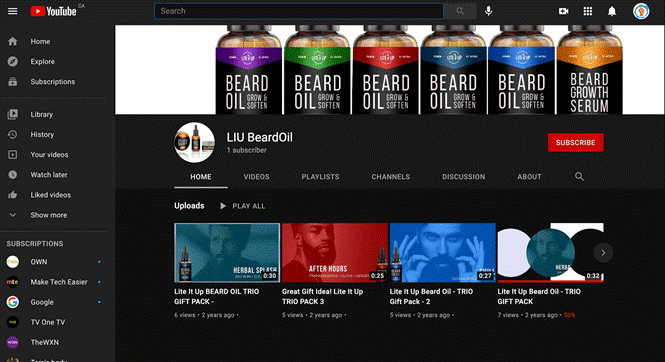Open the notifications bell

click(612, 11)
